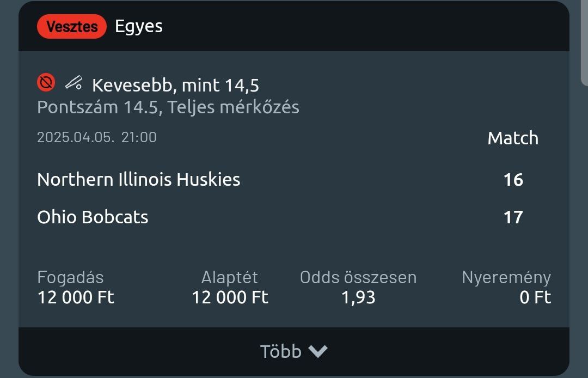
Task: Click the red Vesztes status badge
Action: 72,26
